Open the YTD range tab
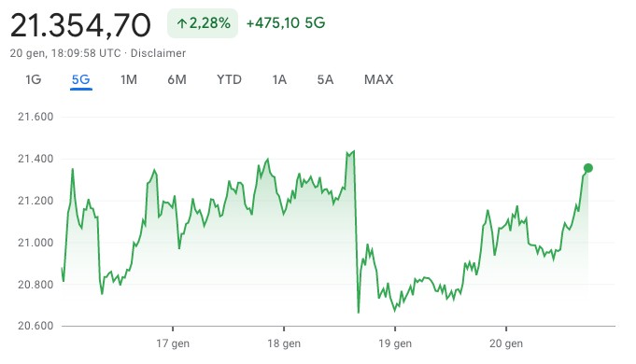Viewport: 636px width, 364px height. pos(229,79)
